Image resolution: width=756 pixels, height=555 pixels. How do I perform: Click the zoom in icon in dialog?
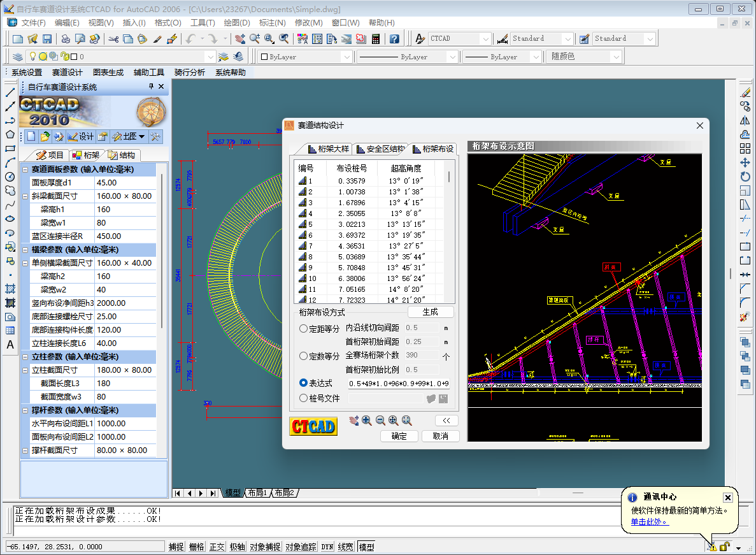(367, 421)
